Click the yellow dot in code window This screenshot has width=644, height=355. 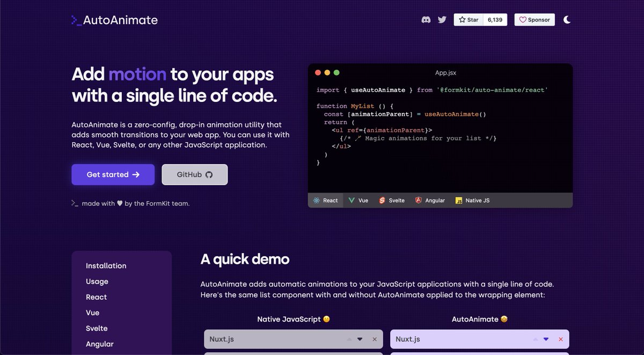[327, 72]
